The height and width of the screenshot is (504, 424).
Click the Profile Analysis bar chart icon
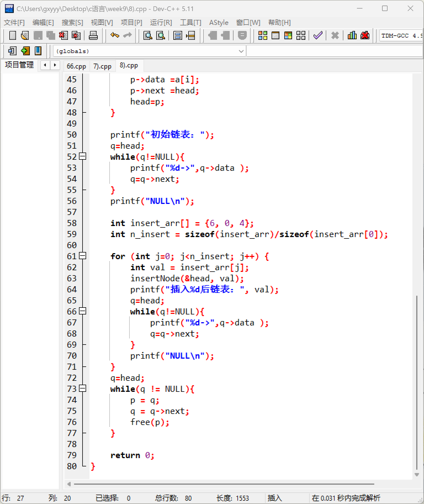coord(352,35)
